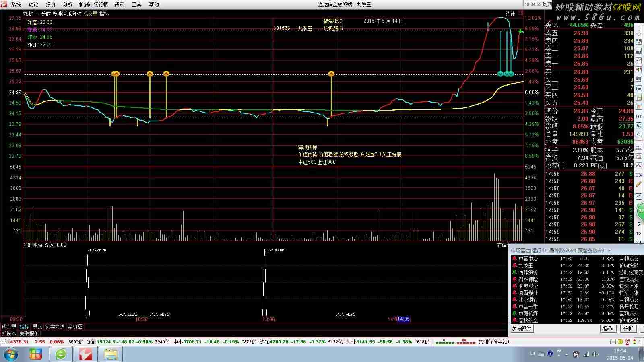
Task: Click the 分析 button in radar panel
Action: coord(628,329)
